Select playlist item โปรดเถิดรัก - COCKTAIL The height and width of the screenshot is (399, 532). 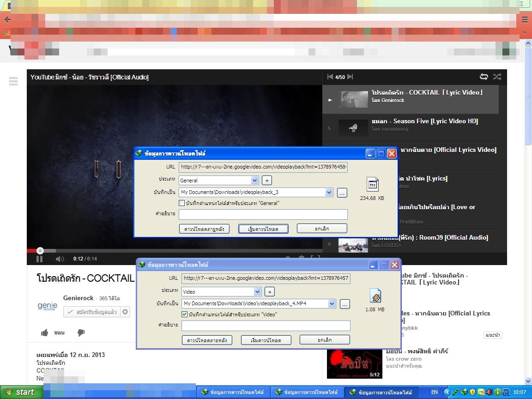[411, 99]
